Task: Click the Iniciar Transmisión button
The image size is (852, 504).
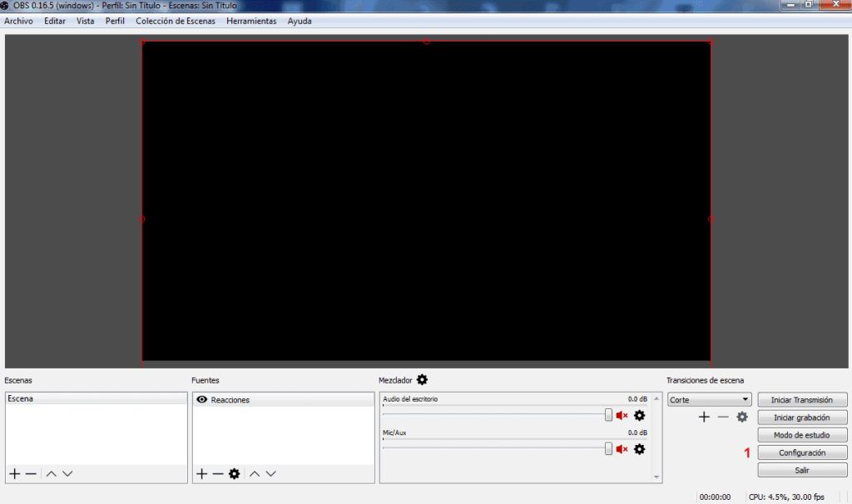Action: 802,400
